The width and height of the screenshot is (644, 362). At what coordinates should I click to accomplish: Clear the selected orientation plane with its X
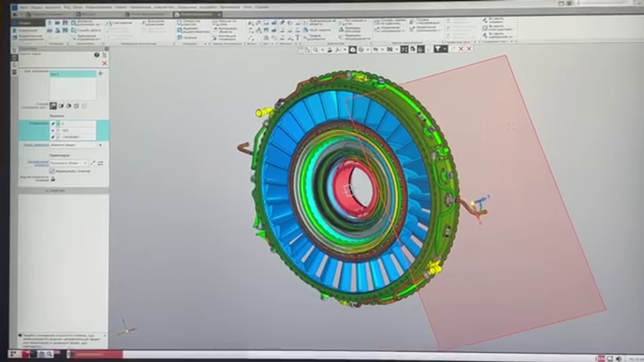point(85,163)
